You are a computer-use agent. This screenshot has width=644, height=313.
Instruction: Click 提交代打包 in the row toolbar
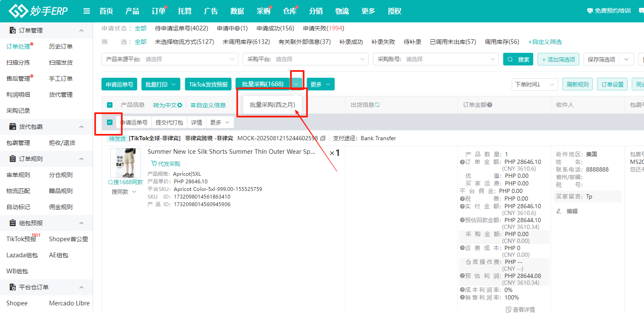pyautogui.click(x=169, y=122)
